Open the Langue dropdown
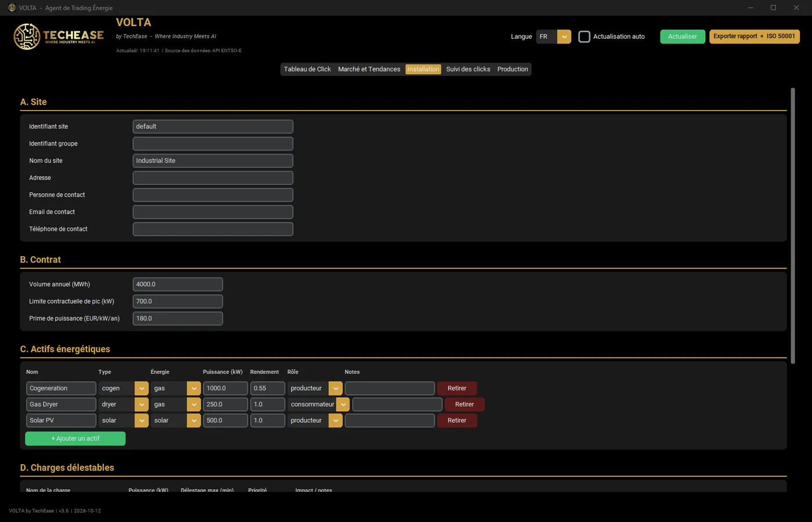 [553, 37]
